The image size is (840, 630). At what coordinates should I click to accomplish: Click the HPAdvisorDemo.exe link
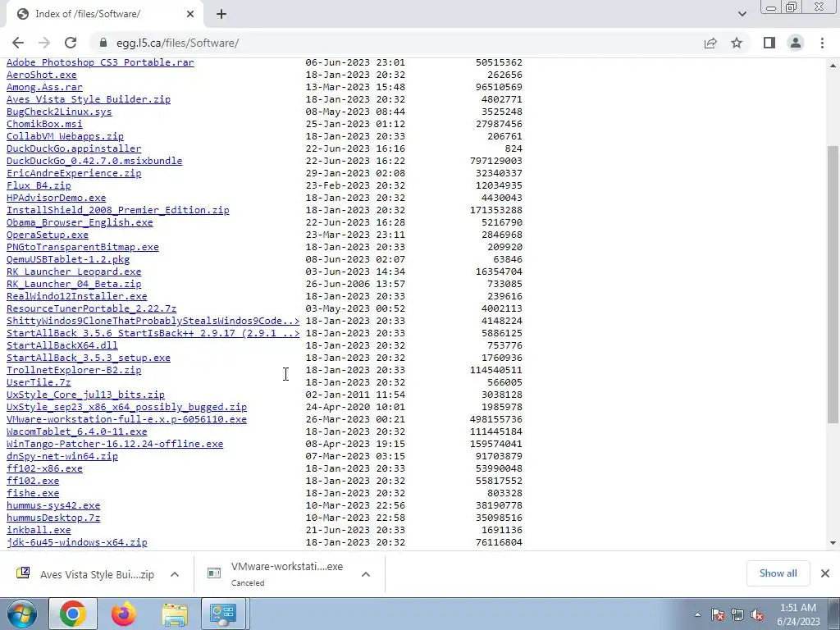click(57, 199)
